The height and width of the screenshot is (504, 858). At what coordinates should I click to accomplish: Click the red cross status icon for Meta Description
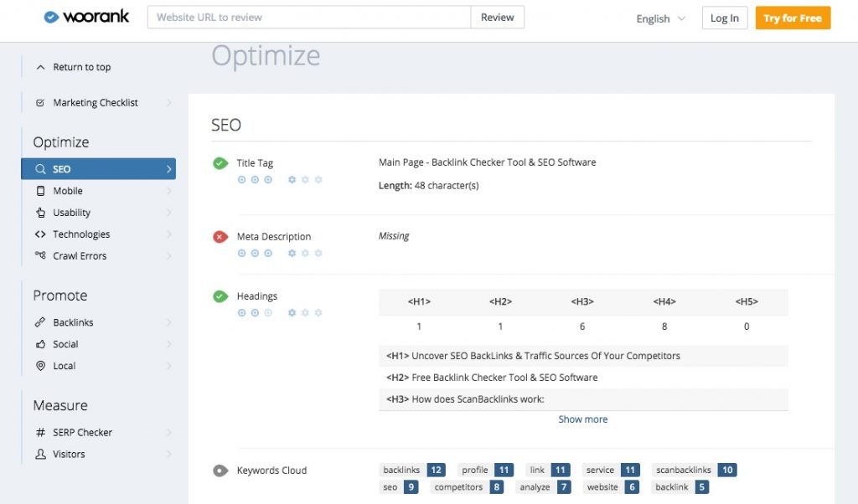(x=220, y=237)
